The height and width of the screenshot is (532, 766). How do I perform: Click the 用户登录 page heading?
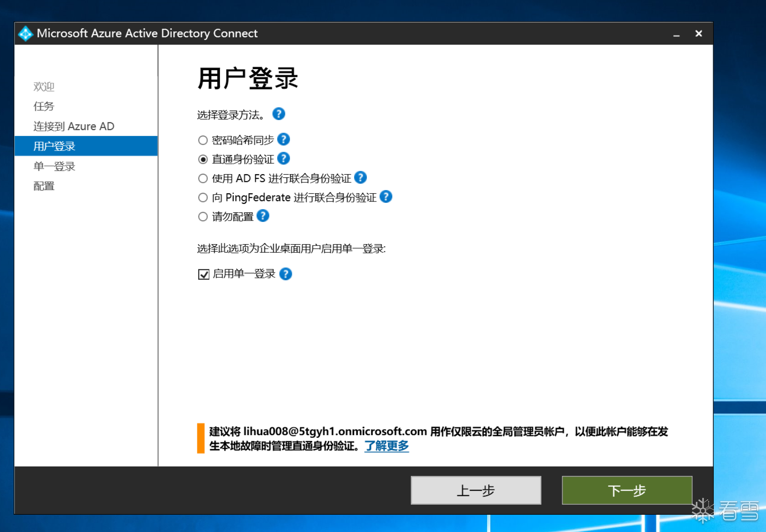248,78
